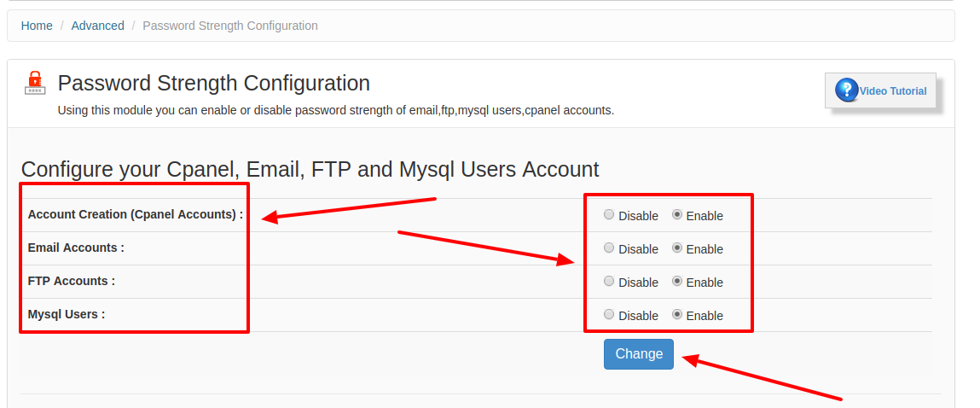Click the red padlock password icon

coord(35,83)
